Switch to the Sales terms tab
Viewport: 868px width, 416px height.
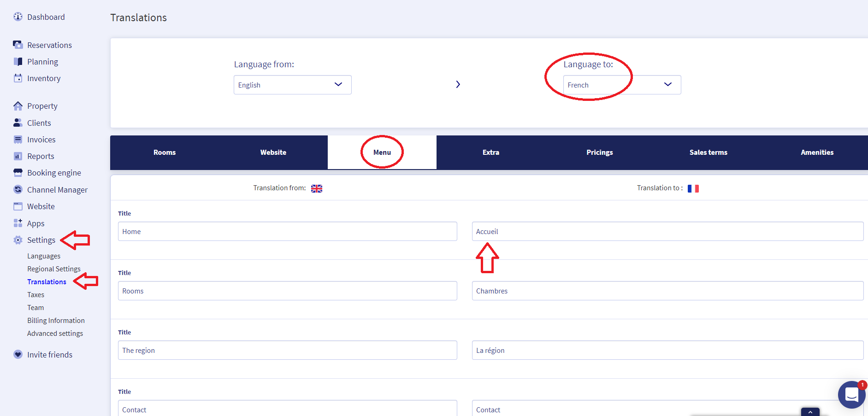(x=709, y=152)
